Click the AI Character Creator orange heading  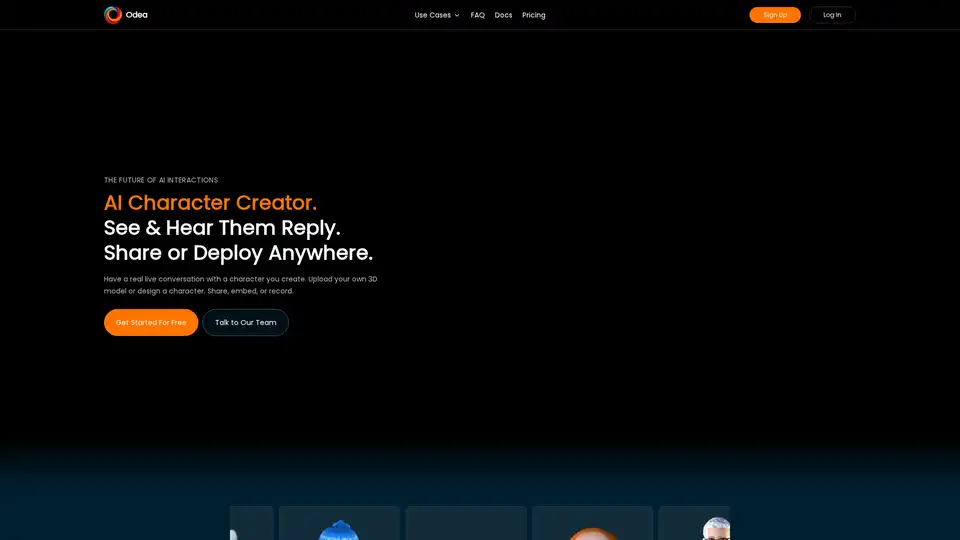[210, 203]
